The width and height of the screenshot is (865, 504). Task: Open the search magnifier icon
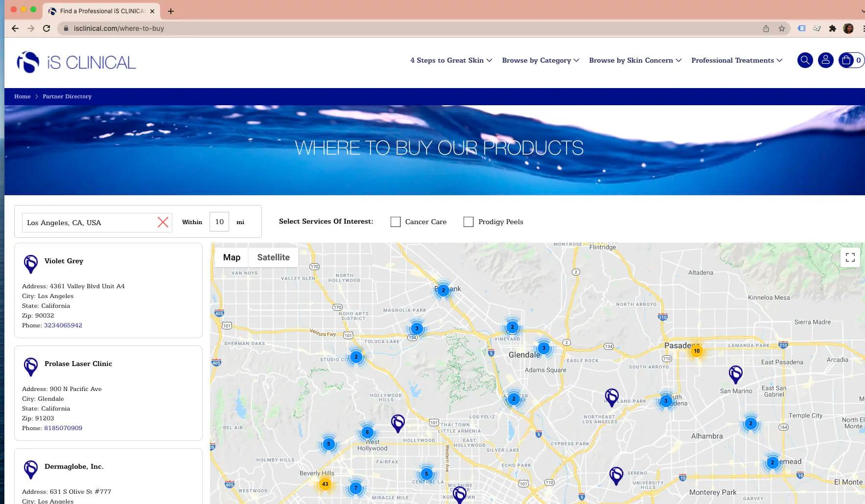(805, 60)
